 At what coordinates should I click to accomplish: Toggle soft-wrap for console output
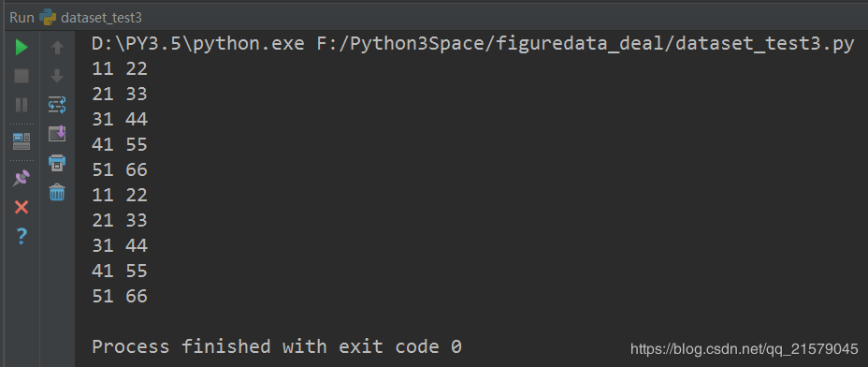pyautogui.click(x=57, y=105)
